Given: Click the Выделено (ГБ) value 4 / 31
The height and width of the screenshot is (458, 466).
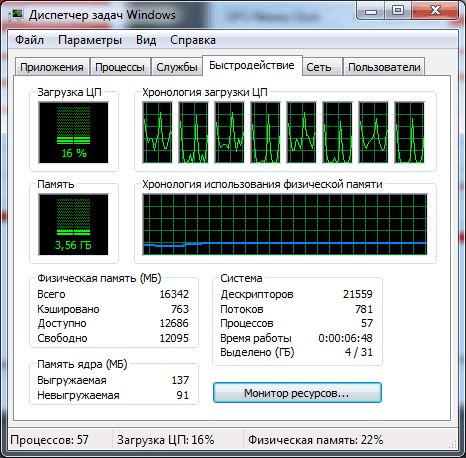Looking at the screenshot, I should pyautogui.click(x=359, y=352).
